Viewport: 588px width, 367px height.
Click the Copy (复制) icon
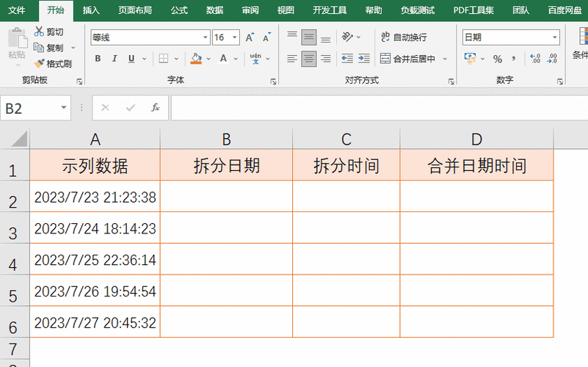pyautogui.click(x=39, y=48)
